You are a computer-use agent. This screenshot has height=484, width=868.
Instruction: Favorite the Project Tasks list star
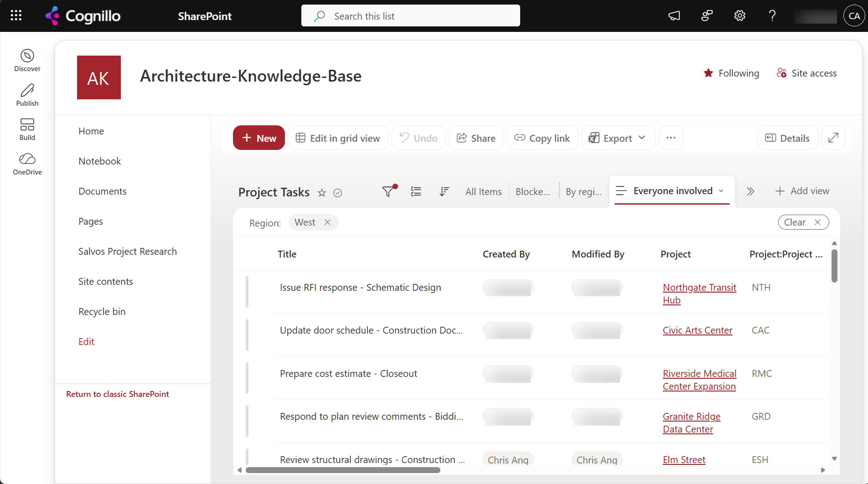322,193
